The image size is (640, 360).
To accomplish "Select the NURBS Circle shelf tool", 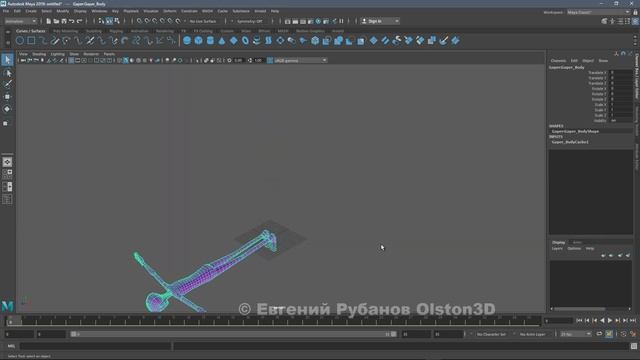I will coord(20,40).
